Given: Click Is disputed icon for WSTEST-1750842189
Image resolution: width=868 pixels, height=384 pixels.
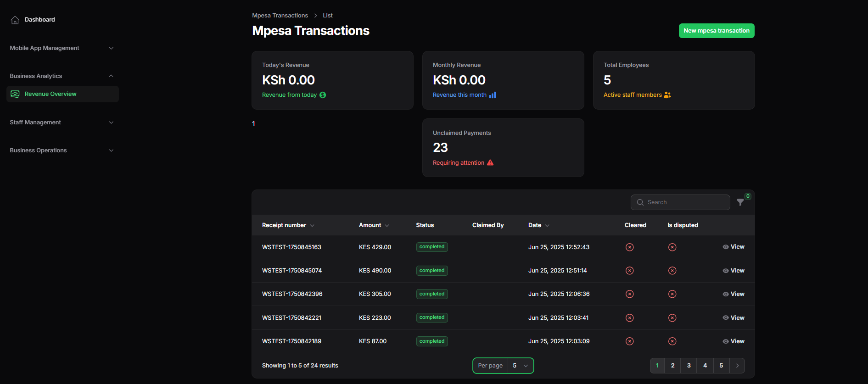Looking at the screenshot, I should pos(672,341).
